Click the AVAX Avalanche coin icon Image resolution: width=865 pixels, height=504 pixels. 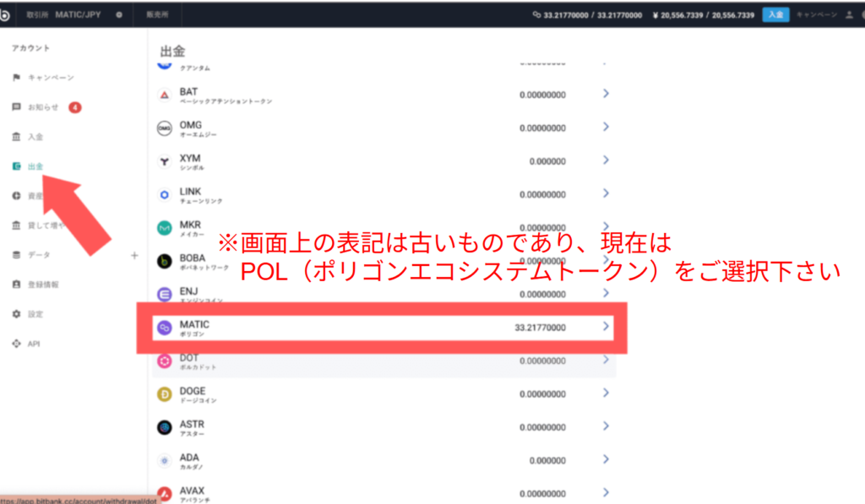(165, 494)
